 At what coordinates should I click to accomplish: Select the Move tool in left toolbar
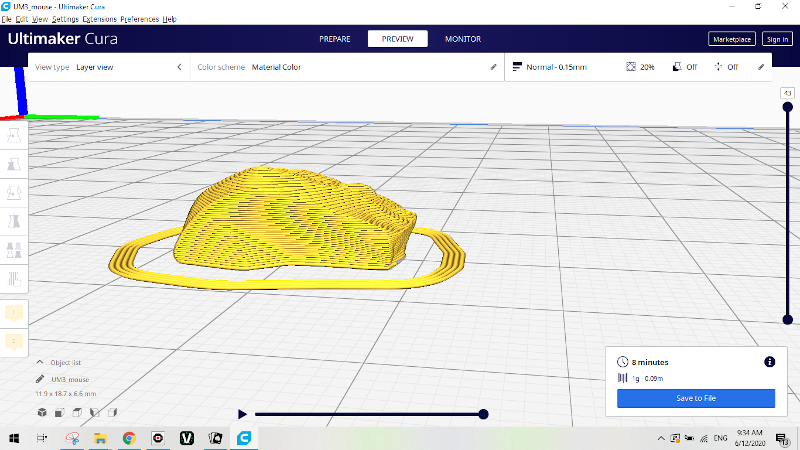click(14, 135)
